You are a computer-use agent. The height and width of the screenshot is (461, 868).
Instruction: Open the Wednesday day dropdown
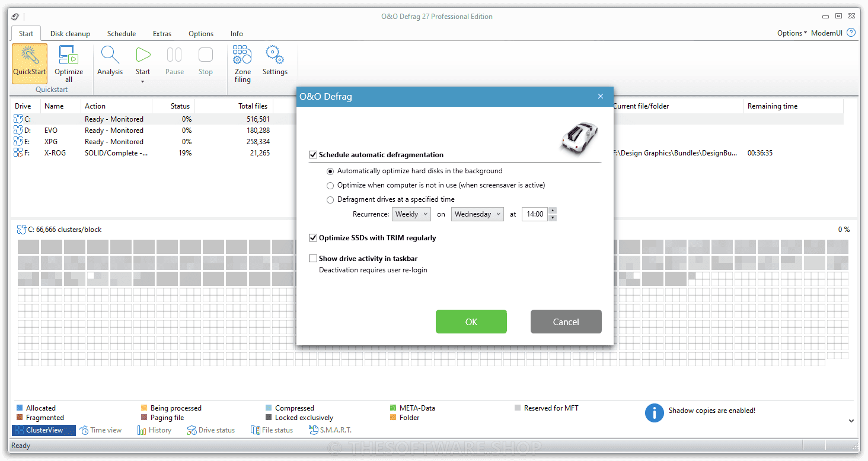pyautogui.click(x=477, y=214)
